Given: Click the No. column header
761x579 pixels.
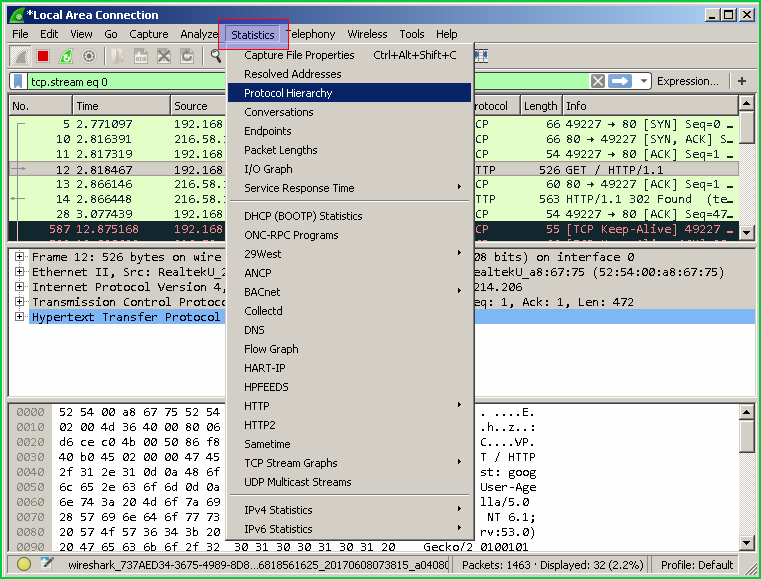Looking at the screenshot, I should click(41, 106).
